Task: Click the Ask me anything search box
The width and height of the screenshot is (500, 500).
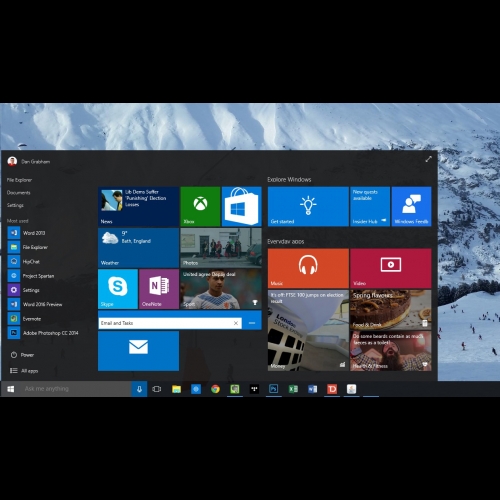Action: [x=76, y=389]
